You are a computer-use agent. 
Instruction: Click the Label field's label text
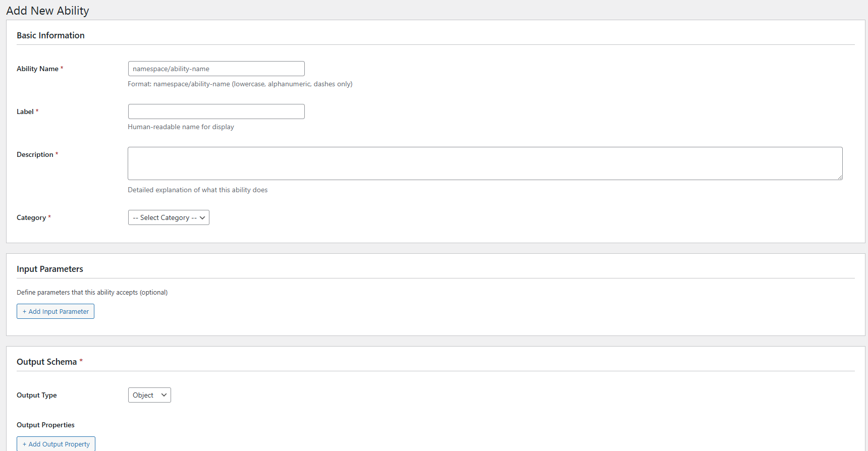point(25,111)
